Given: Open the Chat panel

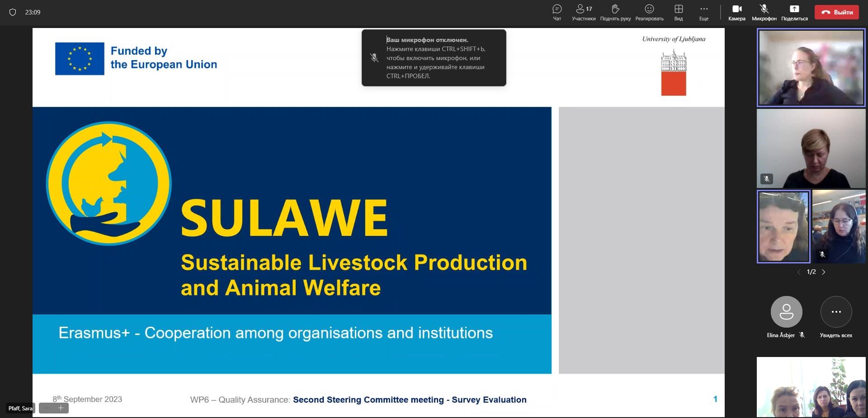Looking at the screenshot, I should pyautogui.click(x=557, y=13).
